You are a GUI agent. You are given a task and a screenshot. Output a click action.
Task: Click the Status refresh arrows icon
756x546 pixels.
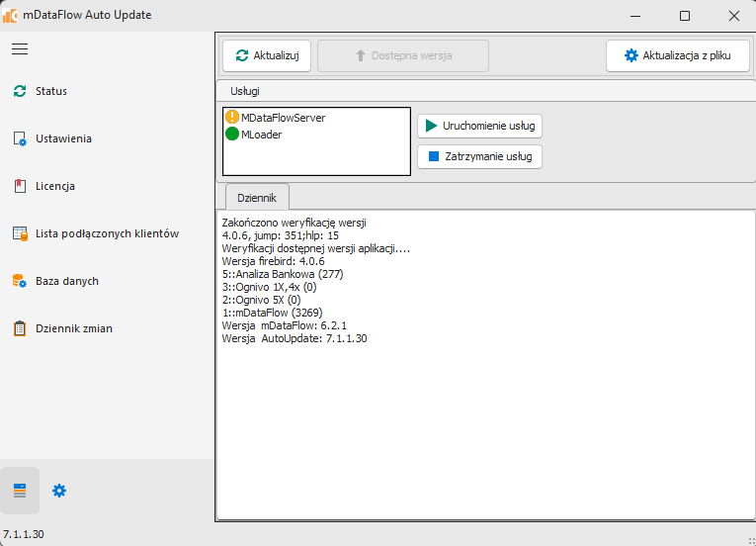click(x=20, y=91)
